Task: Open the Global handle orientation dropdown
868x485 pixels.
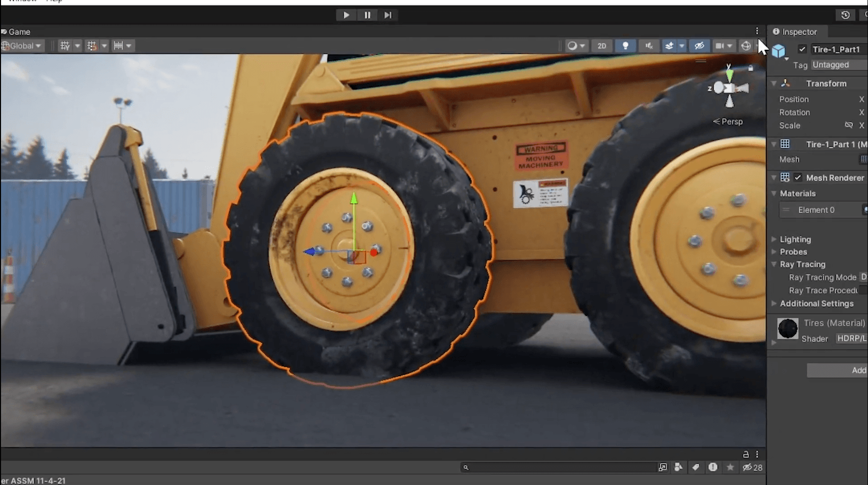Action: point(22,46)
